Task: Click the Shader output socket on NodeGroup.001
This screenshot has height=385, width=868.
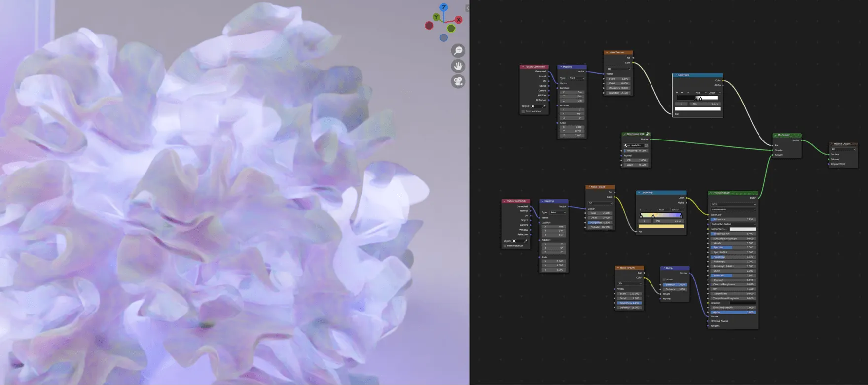Action: 651,139
